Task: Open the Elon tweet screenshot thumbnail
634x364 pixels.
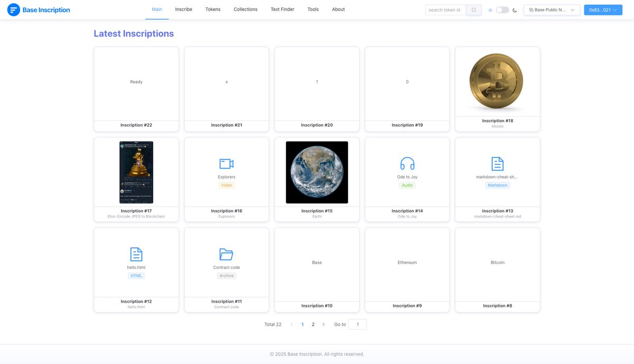Action: click(136, 172)
